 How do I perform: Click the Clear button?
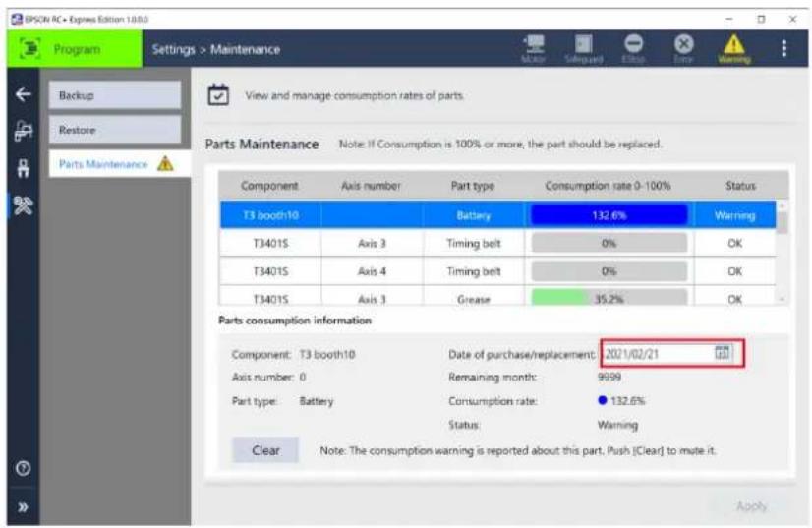coord(265,450)
